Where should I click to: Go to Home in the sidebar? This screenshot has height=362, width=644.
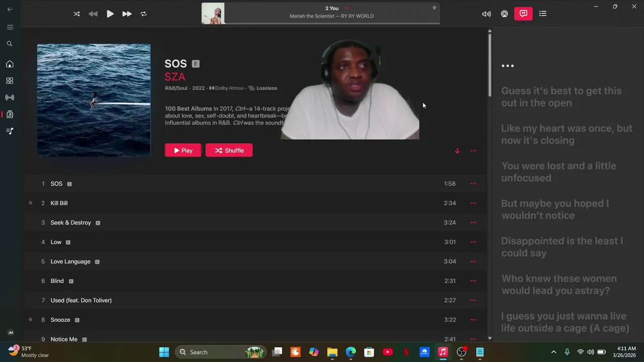(10, 64)
